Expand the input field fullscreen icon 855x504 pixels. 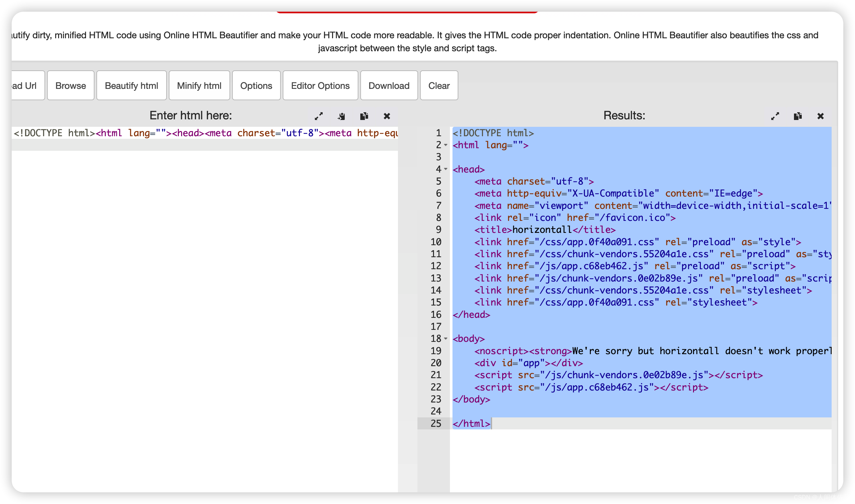[318, 116]
